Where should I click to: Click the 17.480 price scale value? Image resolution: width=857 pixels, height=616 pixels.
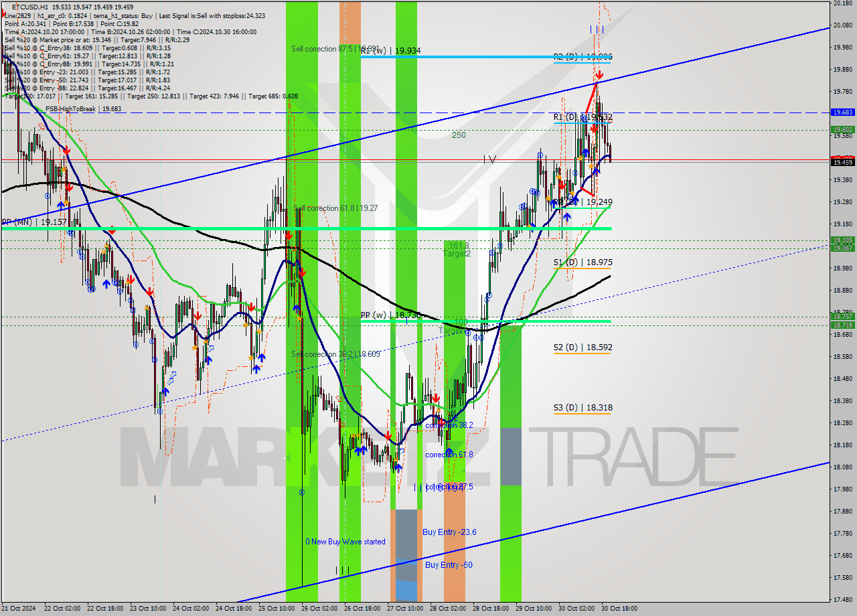click(x=842, y=599)
